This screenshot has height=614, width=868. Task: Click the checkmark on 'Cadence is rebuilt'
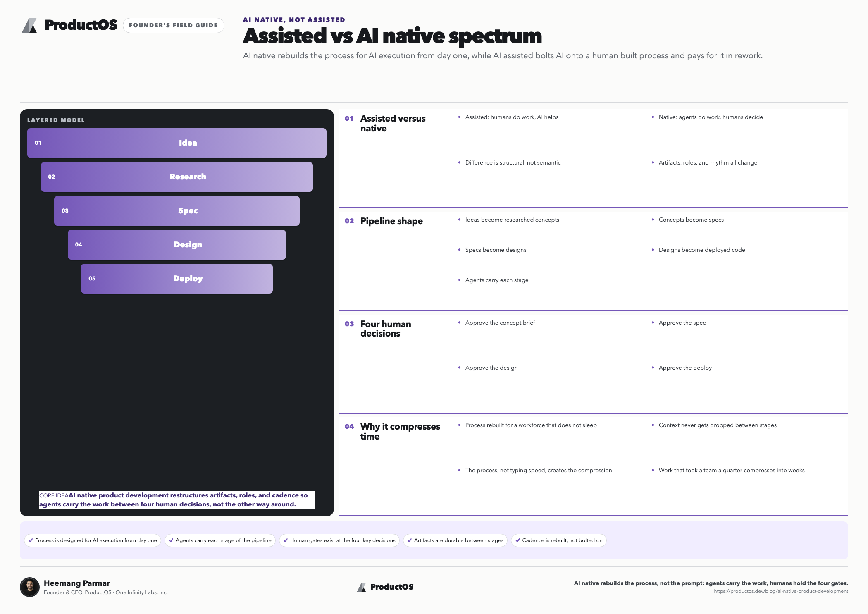pyautogui.click(x=517, y=540)
